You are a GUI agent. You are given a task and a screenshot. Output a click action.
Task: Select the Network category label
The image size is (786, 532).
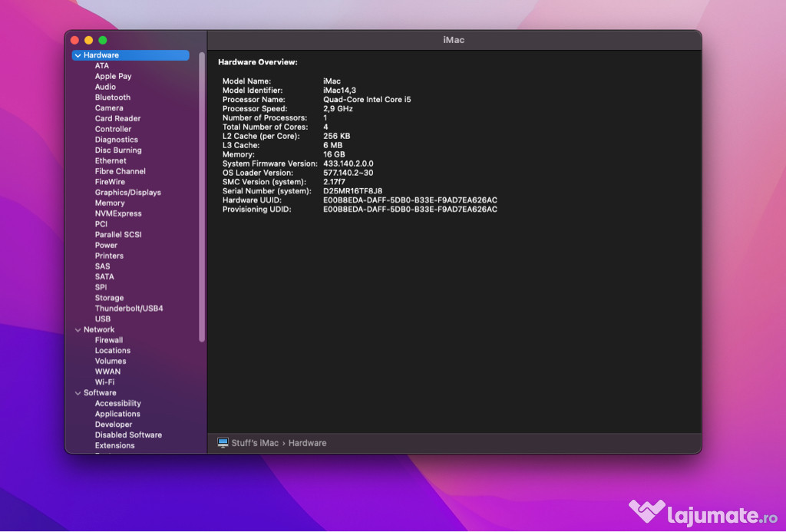[99, 329]
